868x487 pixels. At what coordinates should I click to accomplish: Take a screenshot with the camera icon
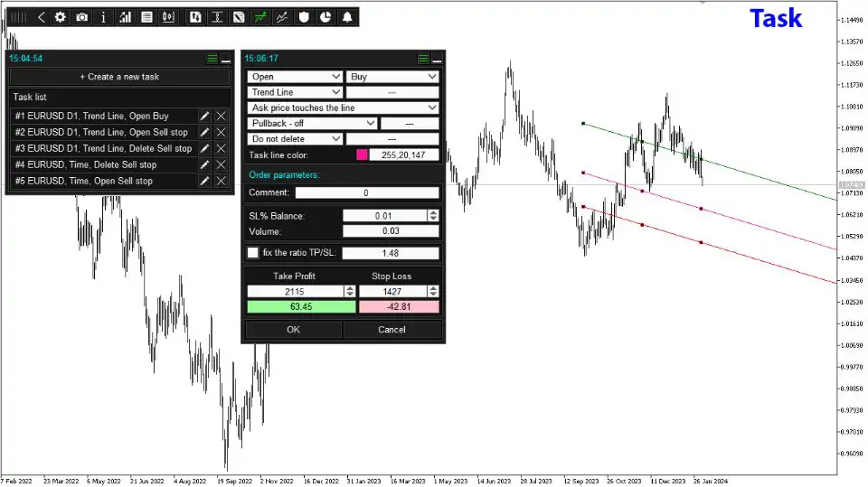(82, 17)
